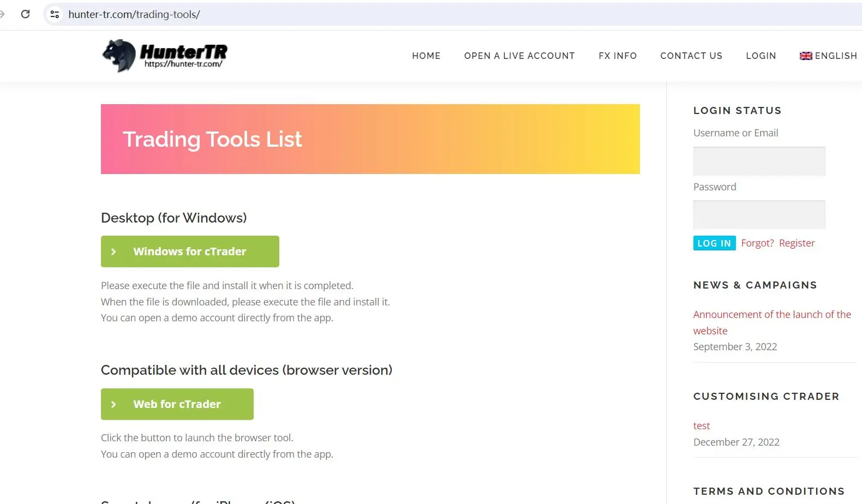Screen dimensions: 862x504
Task: Click the HunterTR wolf logo
Action: (x=165, y=56)
